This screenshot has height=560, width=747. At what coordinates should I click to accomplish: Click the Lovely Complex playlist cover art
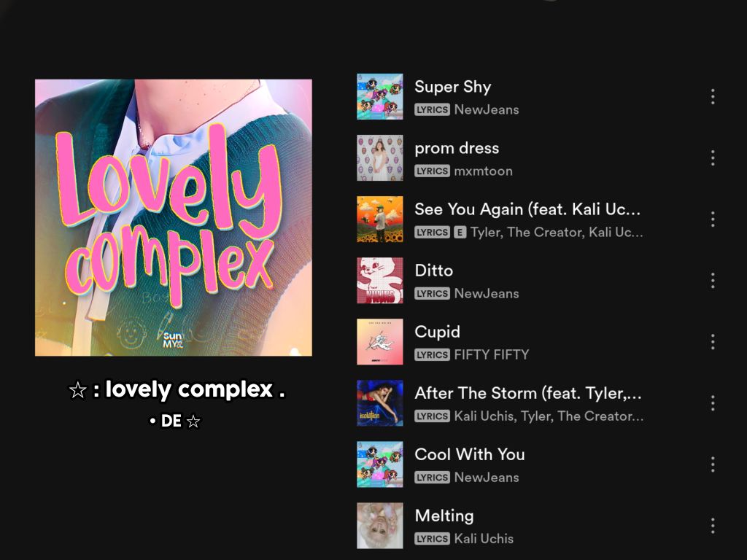174,217
